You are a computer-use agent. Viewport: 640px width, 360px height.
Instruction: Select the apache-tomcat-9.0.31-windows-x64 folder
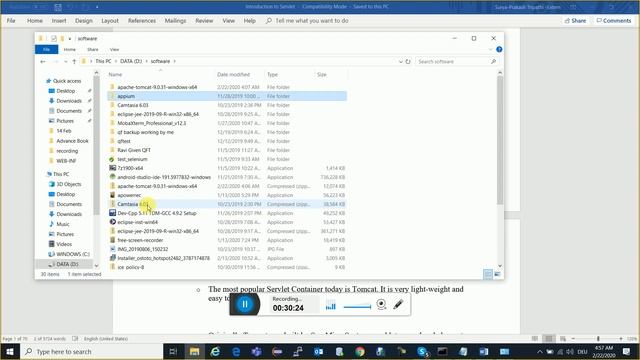pyautogui.click(x=157, y=87)
